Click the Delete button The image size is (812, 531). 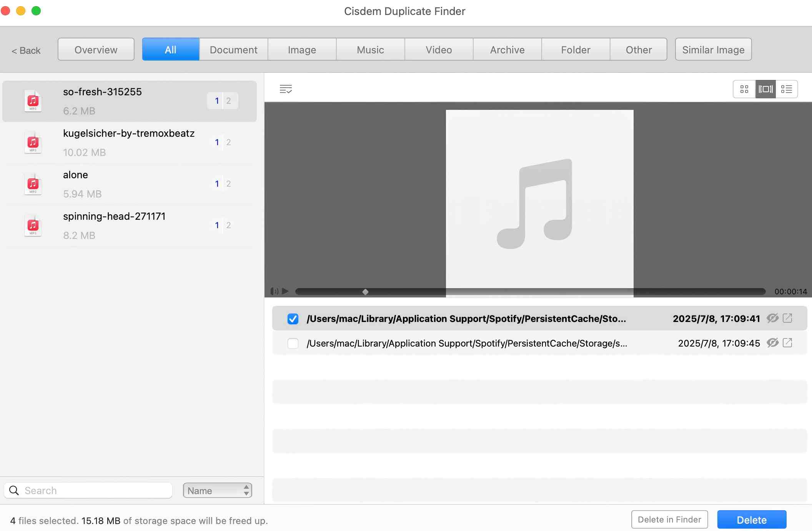tap(751, 519)
